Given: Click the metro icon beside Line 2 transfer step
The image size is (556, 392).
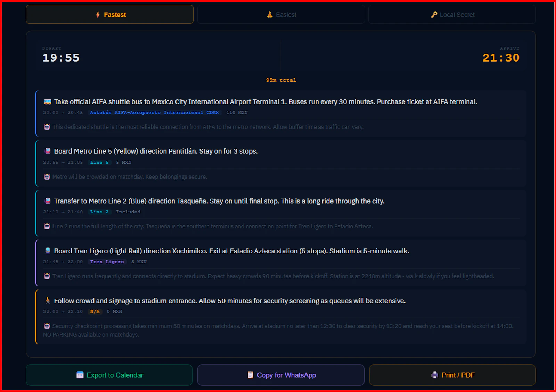Looking at the screenshot, I should click(48, 201).
